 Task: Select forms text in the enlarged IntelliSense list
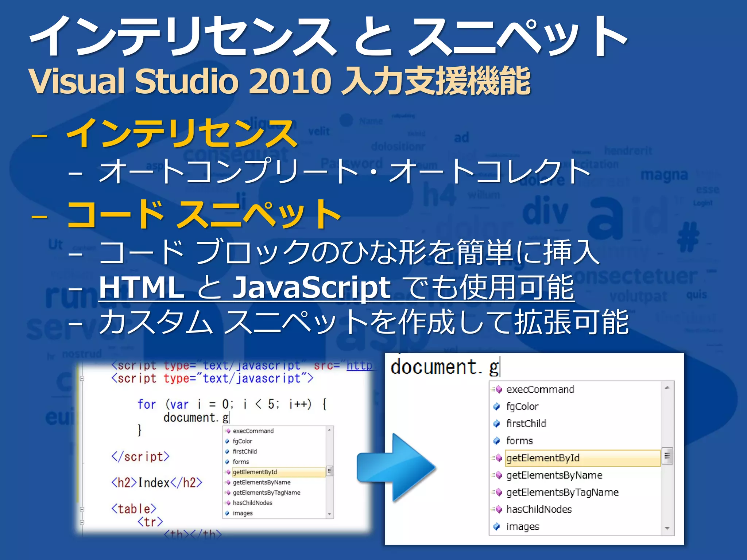pyautogui.click(x=519, y=441)
